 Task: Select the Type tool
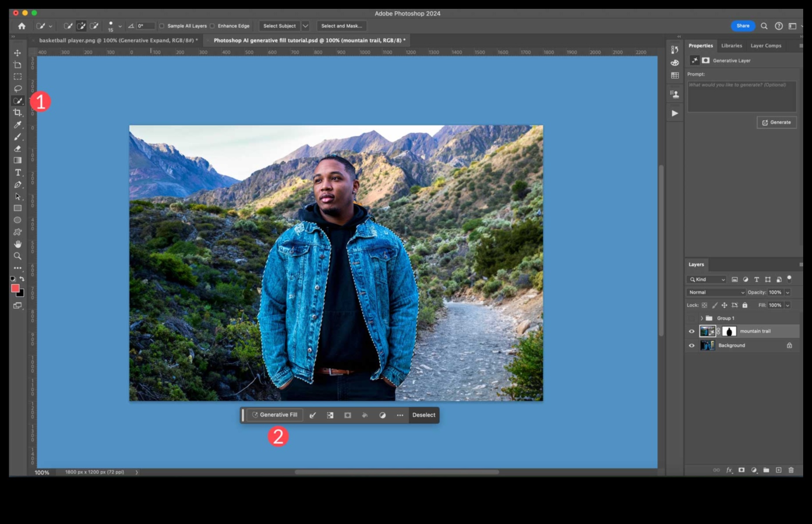(18, 173)
